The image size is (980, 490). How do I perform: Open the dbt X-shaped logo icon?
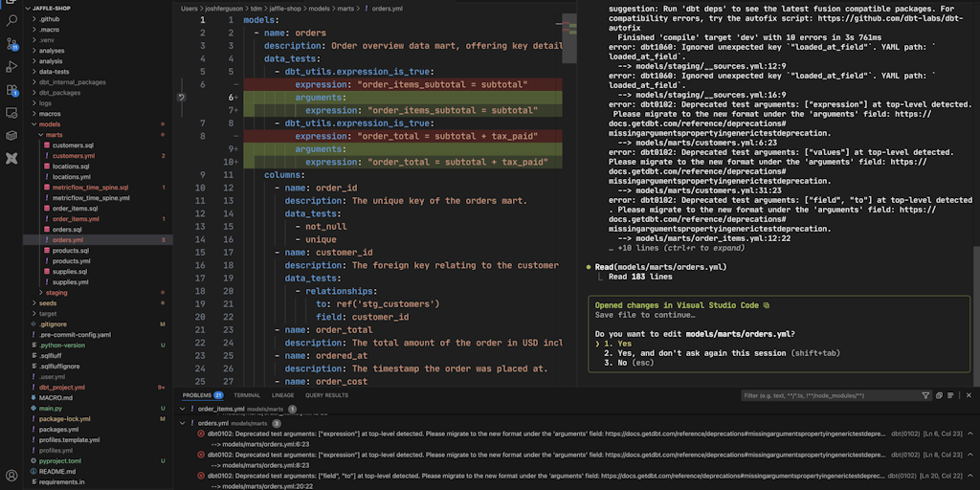click(x=11, y=159)
